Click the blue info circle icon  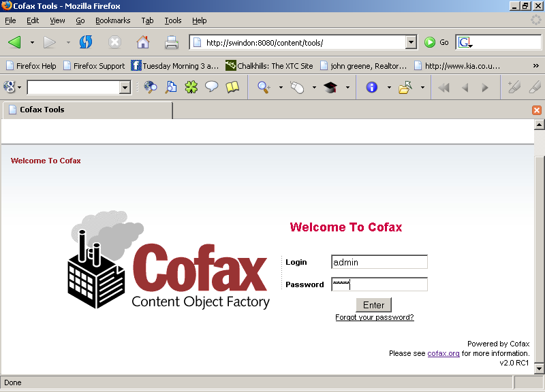371,87
